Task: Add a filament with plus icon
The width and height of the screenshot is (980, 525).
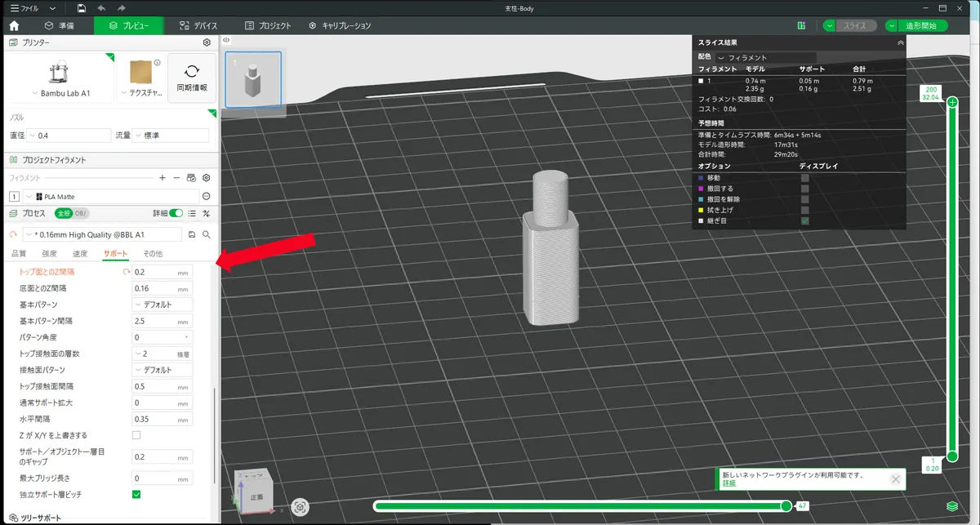Action: click(x=163, y=177)
